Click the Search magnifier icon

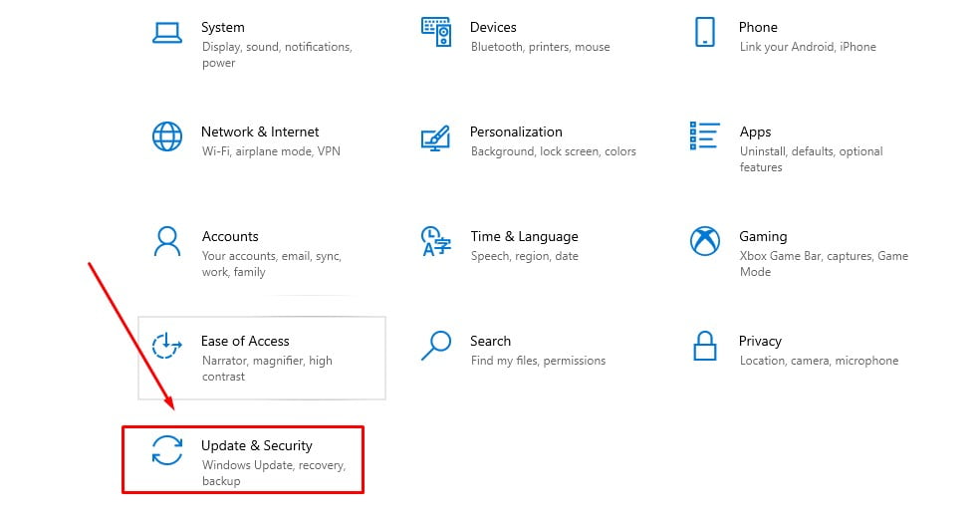(436, 346)
